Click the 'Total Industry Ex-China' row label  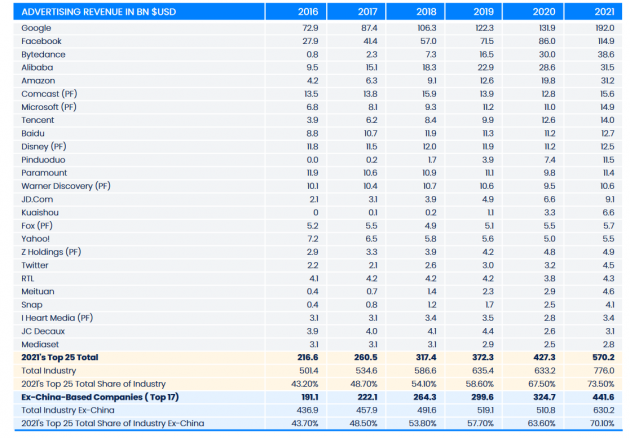coord(68,410)
